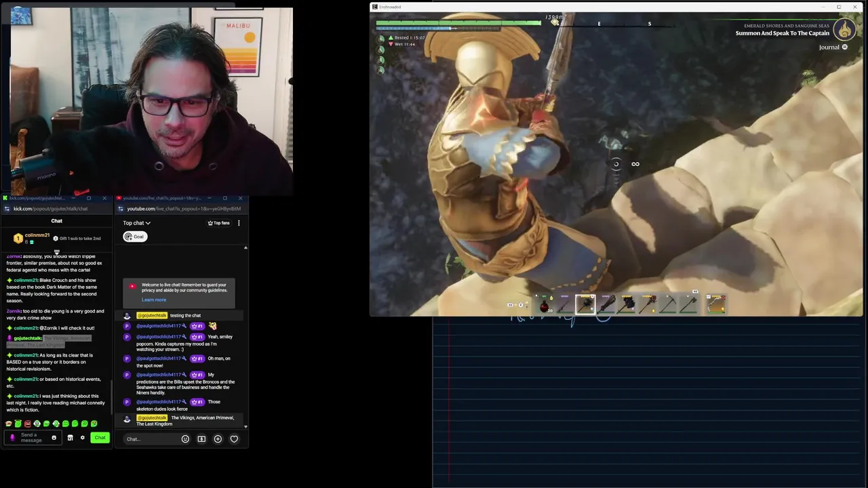The width and height of the screenshot is (868, 488).
Task: Click avatar beside 'Yeah, smiley popcorn' message
Action: tap(127, 337)
